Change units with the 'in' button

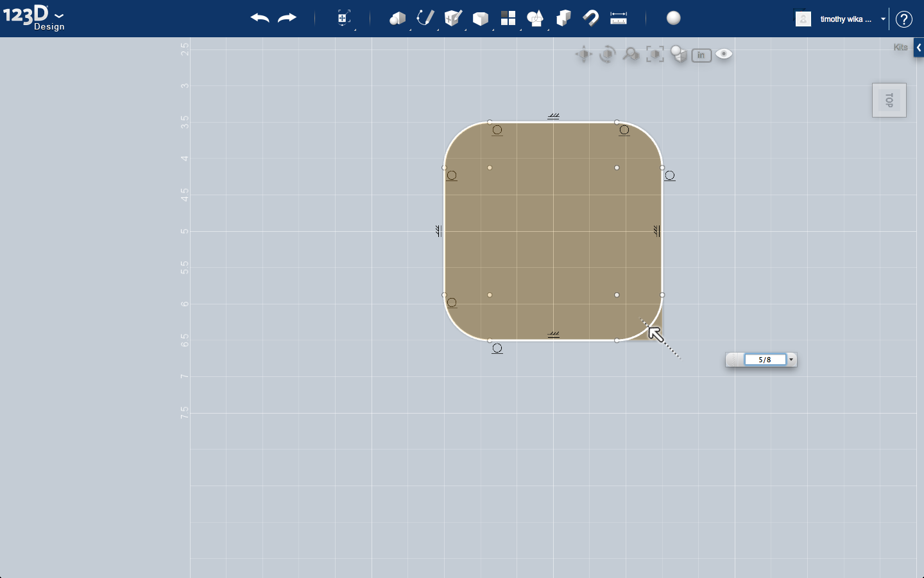(x=701, y=55)
